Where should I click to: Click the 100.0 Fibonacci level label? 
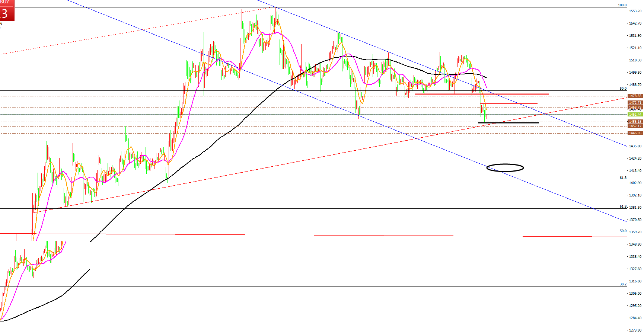(x=622, y=5)
